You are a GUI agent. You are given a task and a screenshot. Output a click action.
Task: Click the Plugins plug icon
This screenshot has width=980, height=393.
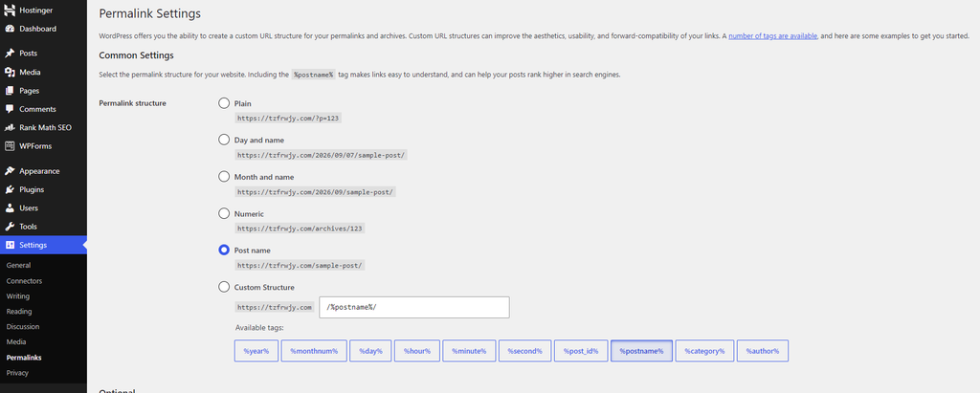point(10,189)
